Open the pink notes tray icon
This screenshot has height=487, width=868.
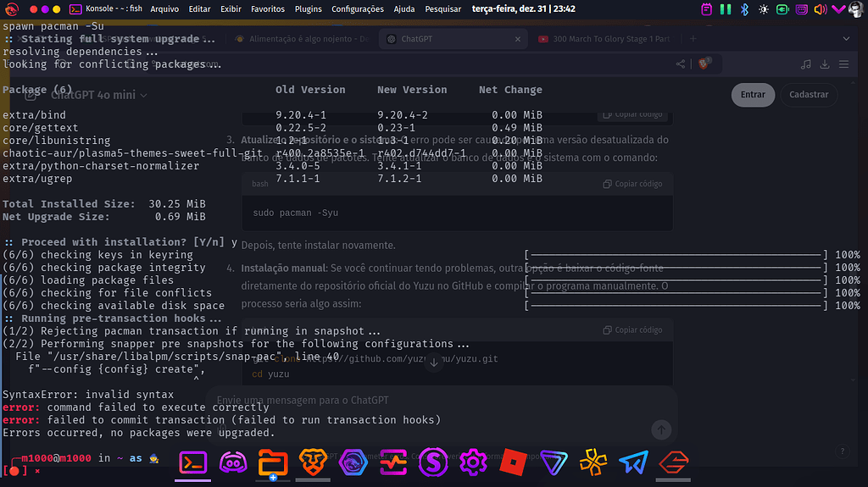coord(706,8)
